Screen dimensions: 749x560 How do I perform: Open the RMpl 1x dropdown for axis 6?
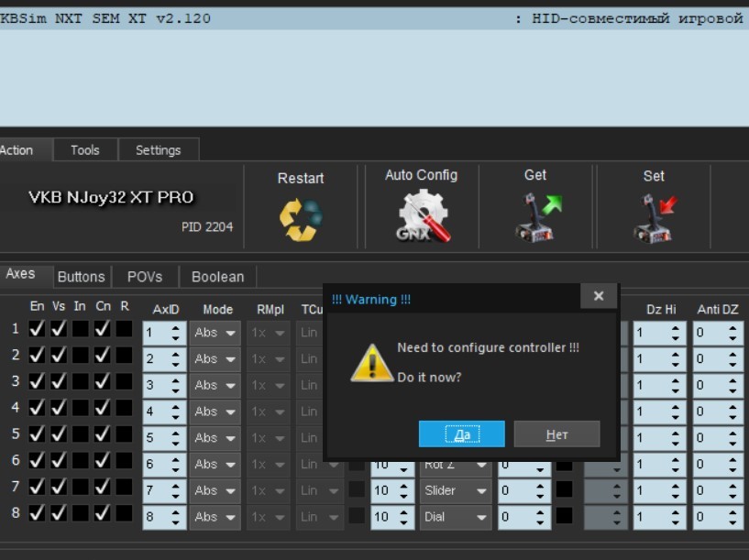(268, 464)
